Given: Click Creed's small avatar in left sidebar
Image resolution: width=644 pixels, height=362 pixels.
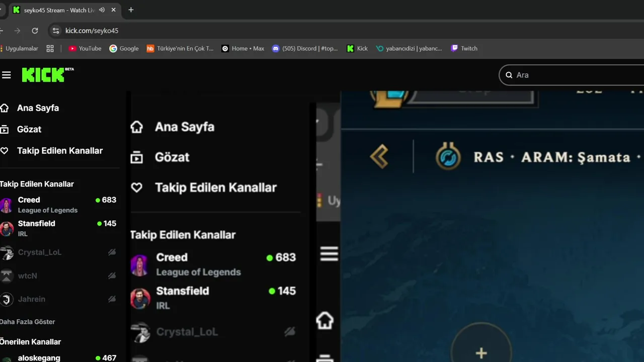Looking at the screenshot, I should [x=6, y=205].
